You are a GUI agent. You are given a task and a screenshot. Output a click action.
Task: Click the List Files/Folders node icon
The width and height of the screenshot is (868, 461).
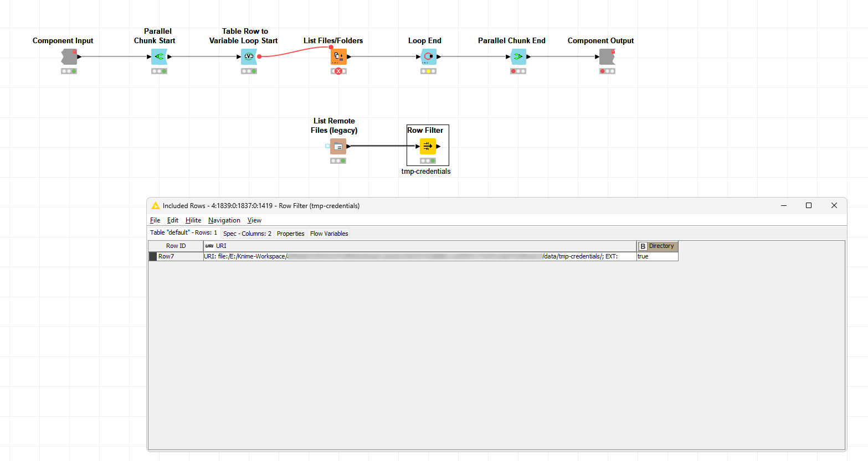tap(338, 56)
